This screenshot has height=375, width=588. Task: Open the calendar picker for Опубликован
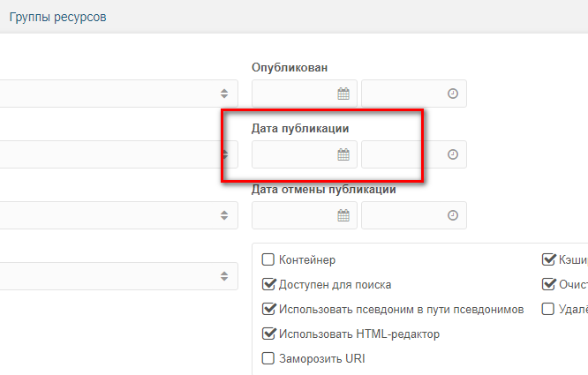[343, 94]
